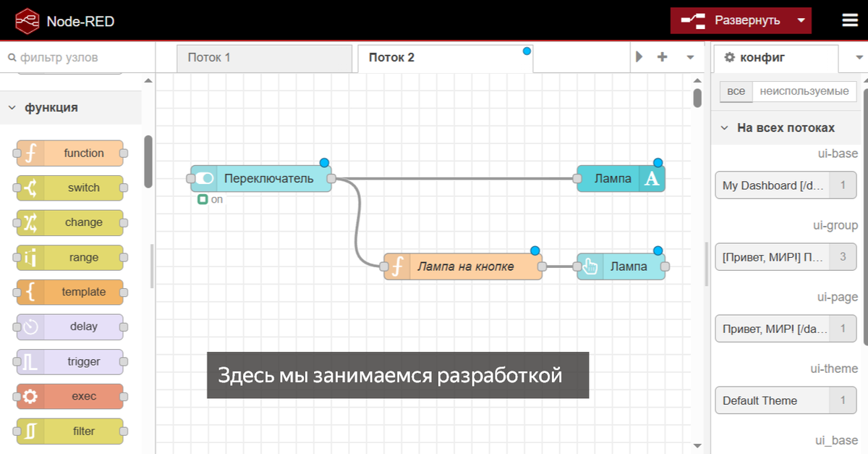Open the hamburger main menu
This screenshot has height=454, width=868.
[x=850, y=20]
